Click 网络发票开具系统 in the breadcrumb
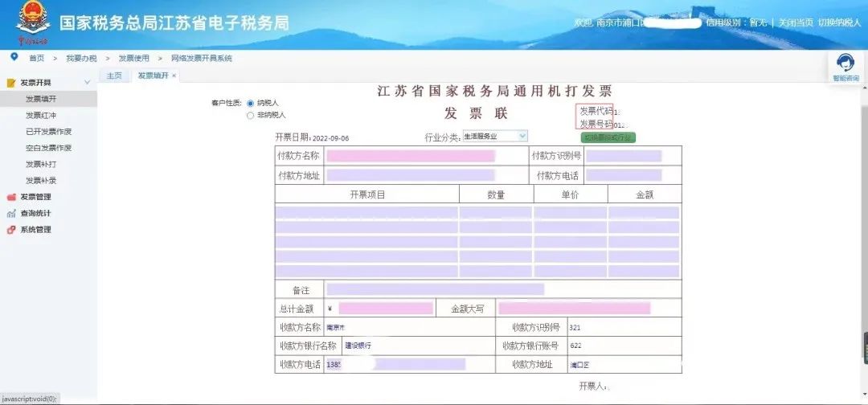The height and width of the screenshot is (405, 868). pyautogui.click(x=202, y=58)
